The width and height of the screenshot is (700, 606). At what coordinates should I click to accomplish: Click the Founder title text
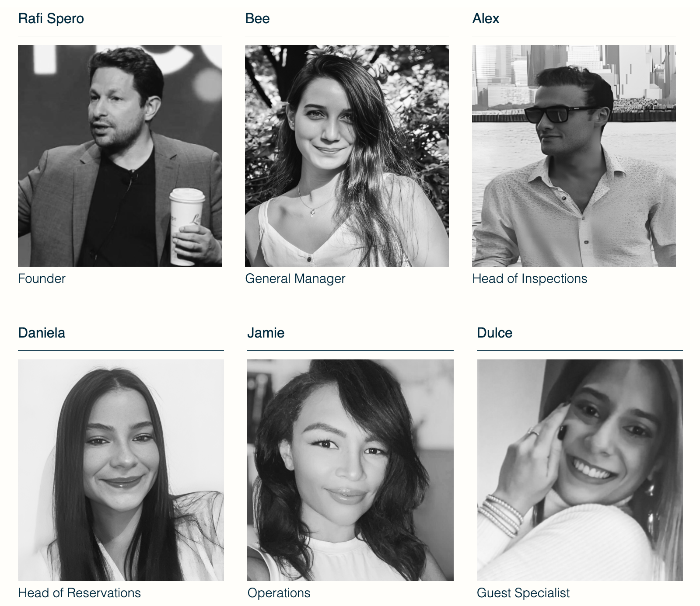point(42,279)
